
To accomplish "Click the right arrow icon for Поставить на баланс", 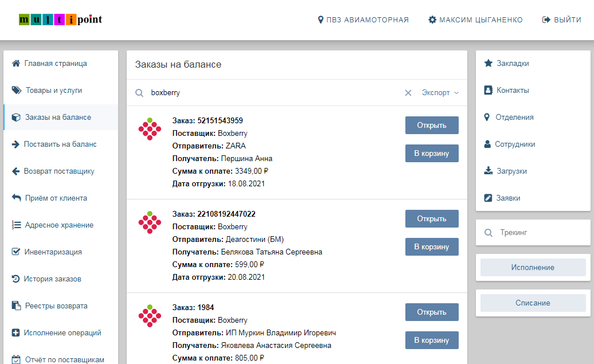I will [x=15, y=144].
